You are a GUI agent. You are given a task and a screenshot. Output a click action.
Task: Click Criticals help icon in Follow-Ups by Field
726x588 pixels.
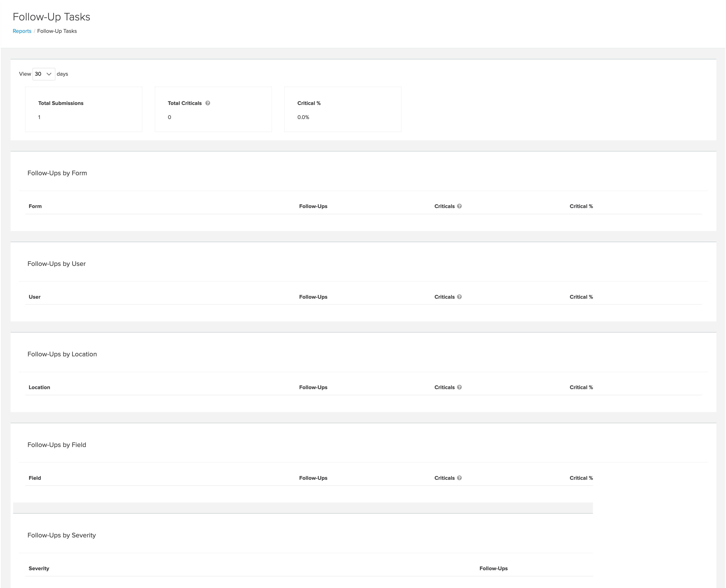tap(459, 478)
